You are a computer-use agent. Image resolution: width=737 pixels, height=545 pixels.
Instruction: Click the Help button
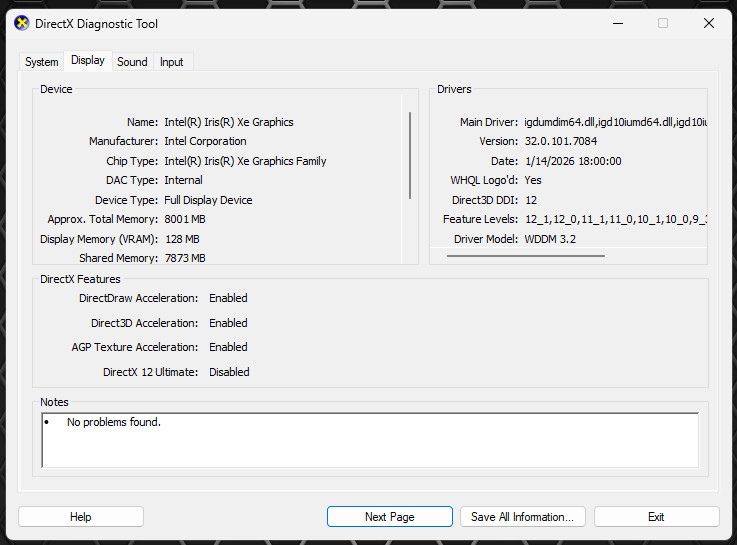click(81, 517)
